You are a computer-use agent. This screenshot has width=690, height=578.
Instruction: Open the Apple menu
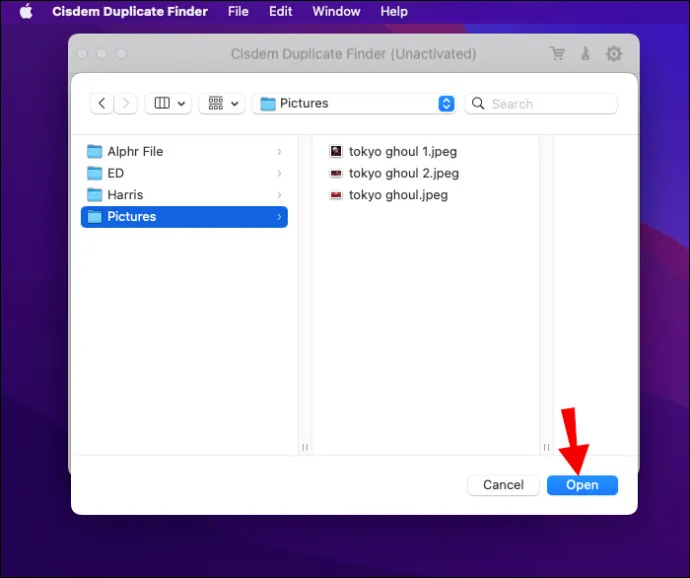pos(26,11)
